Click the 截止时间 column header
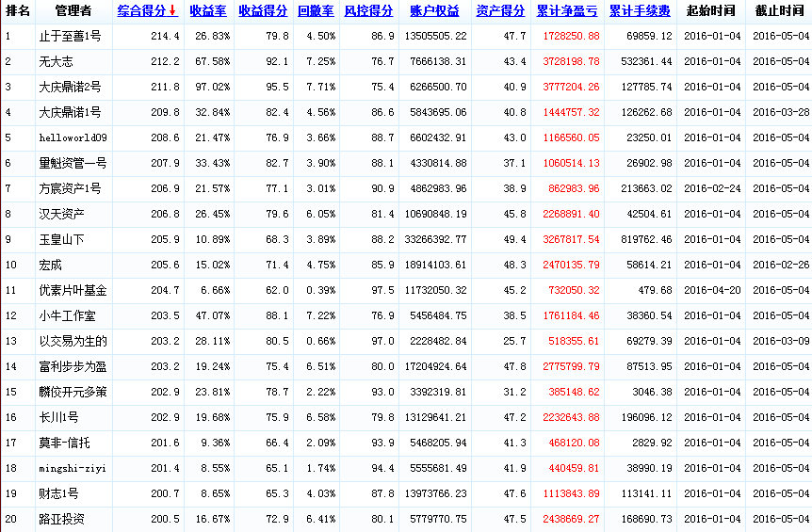 (x=779, y=11)
